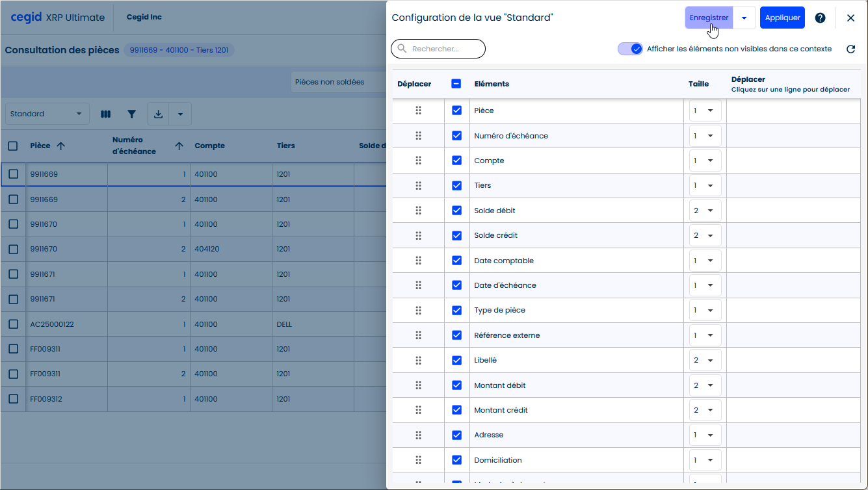Screen dimensions: 868x490
Task: Open Taille dropdown for Type de pièce
Action: point(705,310)
